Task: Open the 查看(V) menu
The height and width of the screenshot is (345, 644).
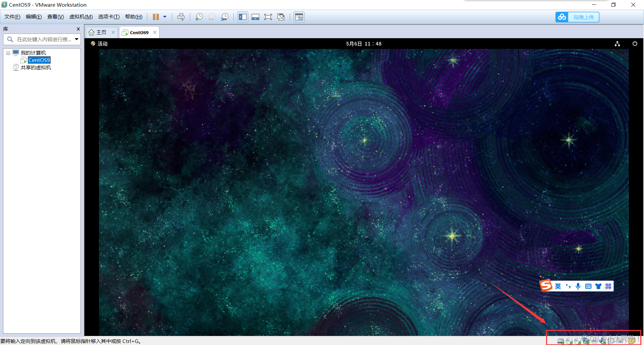Action: 55,17
